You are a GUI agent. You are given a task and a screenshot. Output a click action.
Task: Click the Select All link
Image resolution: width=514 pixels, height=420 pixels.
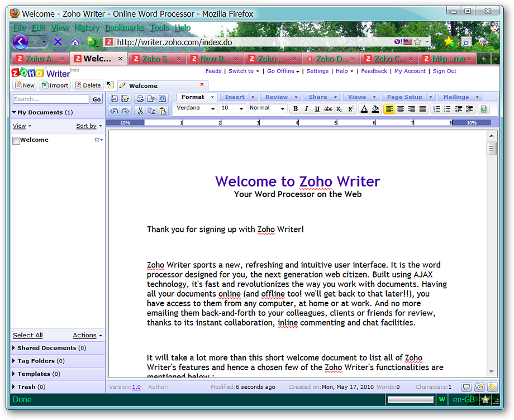(28, 335)
